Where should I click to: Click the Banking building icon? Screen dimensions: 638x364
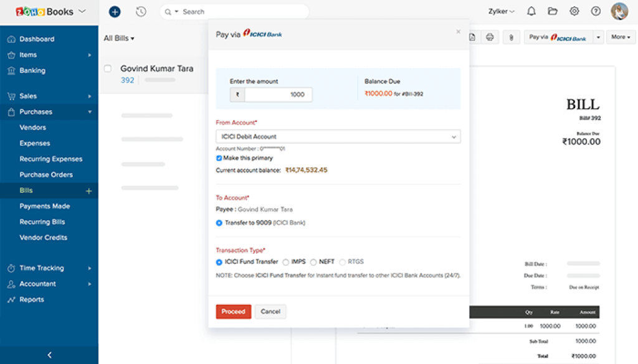11,71
